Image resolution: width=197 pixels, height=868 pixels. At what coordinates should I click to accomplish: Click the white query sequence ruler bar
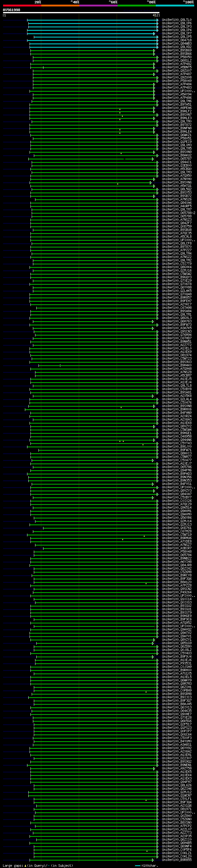pyautogui.click(x=81, y=13)
